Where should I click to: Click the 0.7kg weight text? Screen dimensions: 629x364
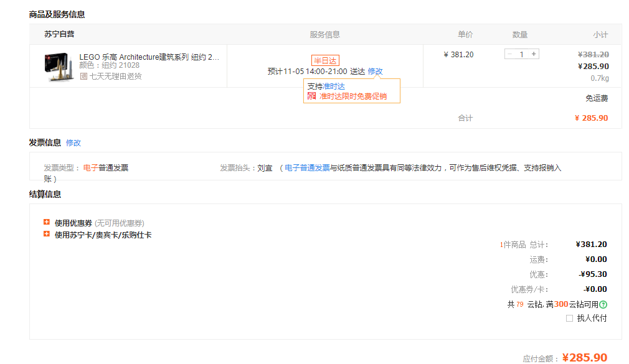pos(600,78)
